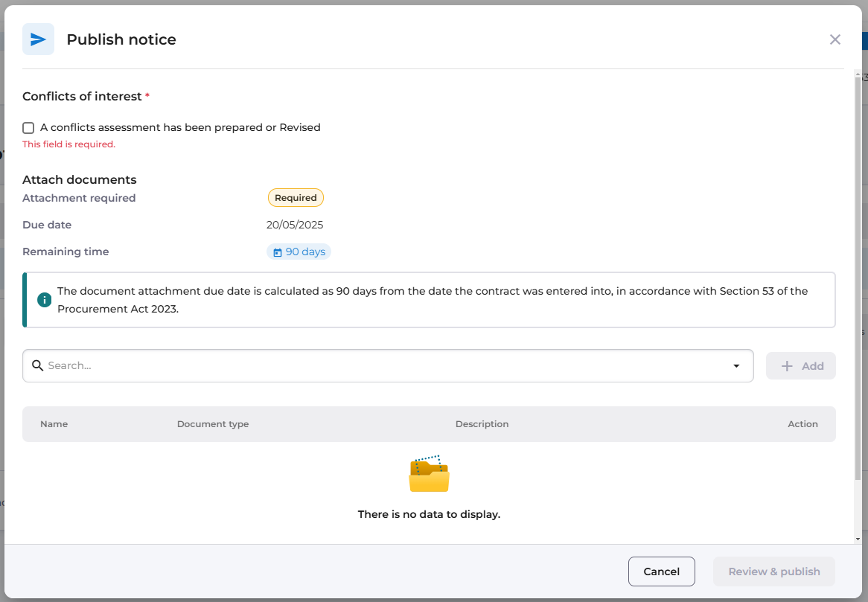Click the scroll down arrow of the dialog
This screenshot has width=868, height=602.
point(858,539)
